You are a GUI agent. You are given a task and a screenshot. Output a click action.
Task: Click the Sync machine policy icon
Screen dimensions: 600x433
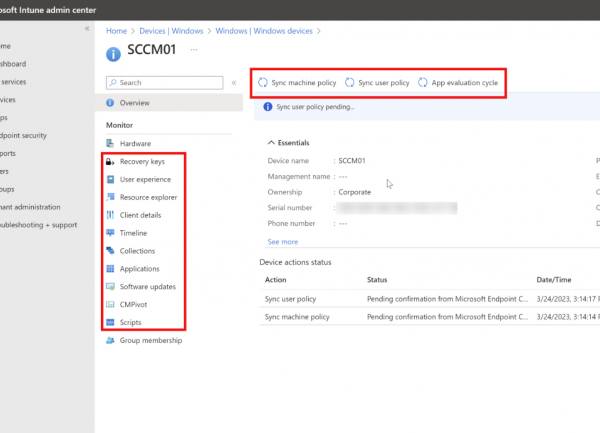point(263,83)
